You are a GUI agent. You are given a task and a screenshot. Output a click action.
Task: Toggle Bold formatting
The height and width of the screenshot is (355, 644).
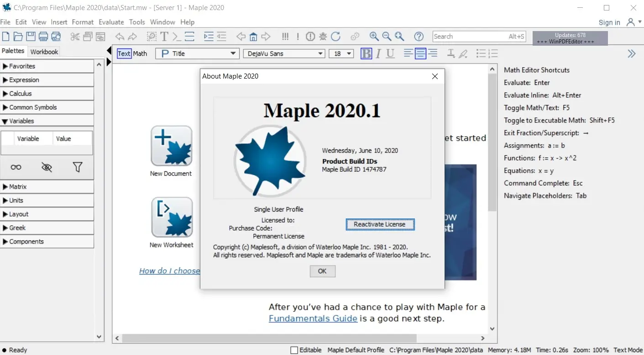tap(366, 53)
